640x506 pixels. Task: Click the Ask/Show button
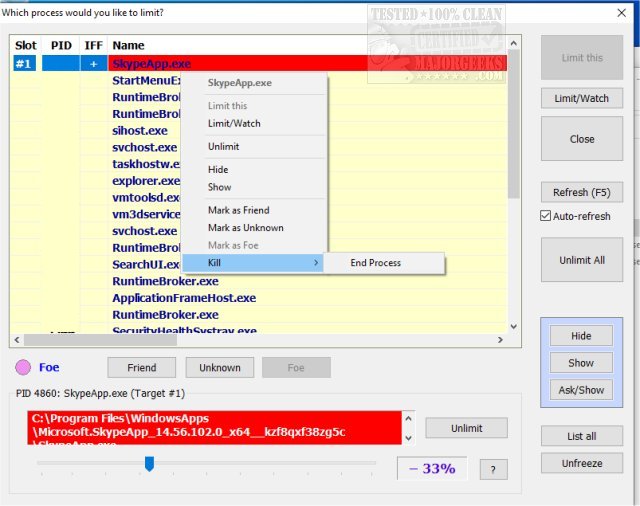[x=581, y=390]
